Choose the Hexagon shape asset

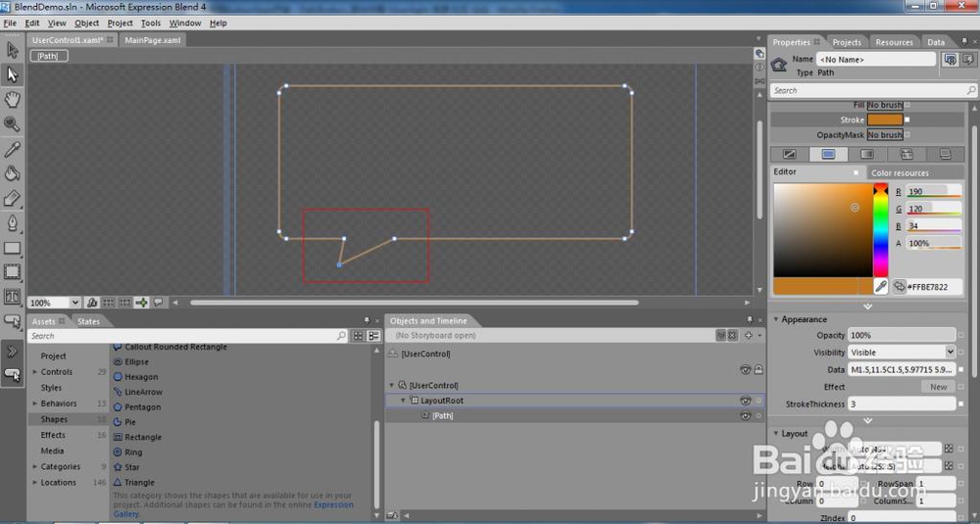click(140, 377)
